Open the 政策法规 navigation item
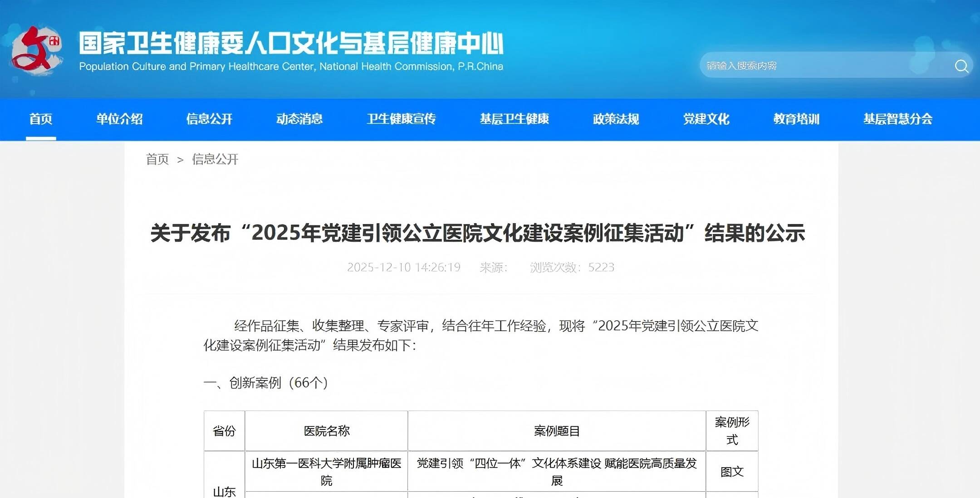The width and height of the screenshot is (980, 498). tap(616, 119)
